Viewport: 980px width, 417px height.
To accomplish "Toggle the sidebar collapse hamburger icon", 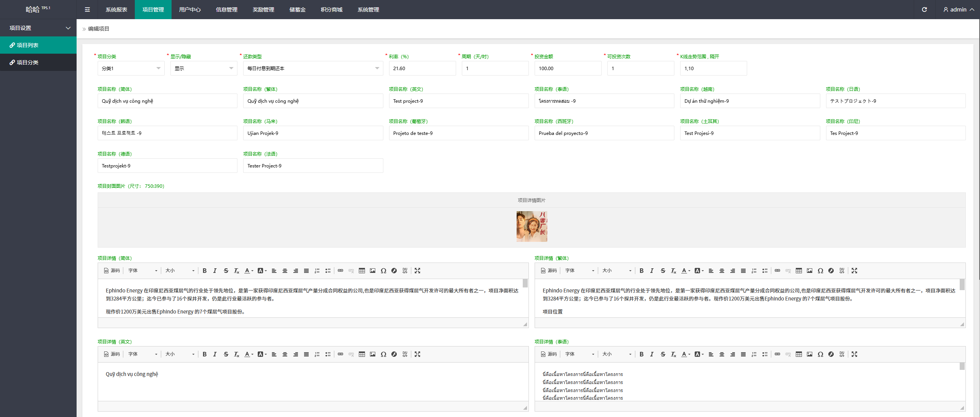I will click(x=87, y=10).
